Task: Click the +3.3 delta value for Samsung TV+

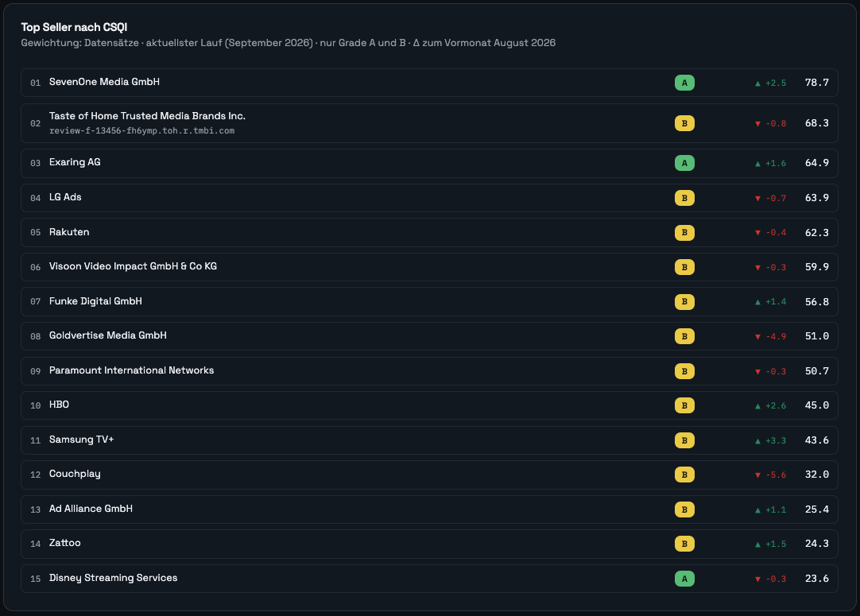Action: [776, 441]
